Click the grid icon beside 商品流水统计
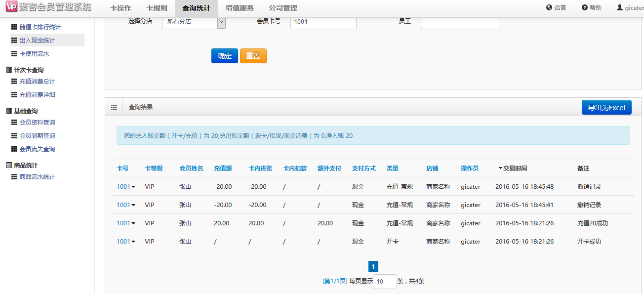644x294 pixels. 14,177
